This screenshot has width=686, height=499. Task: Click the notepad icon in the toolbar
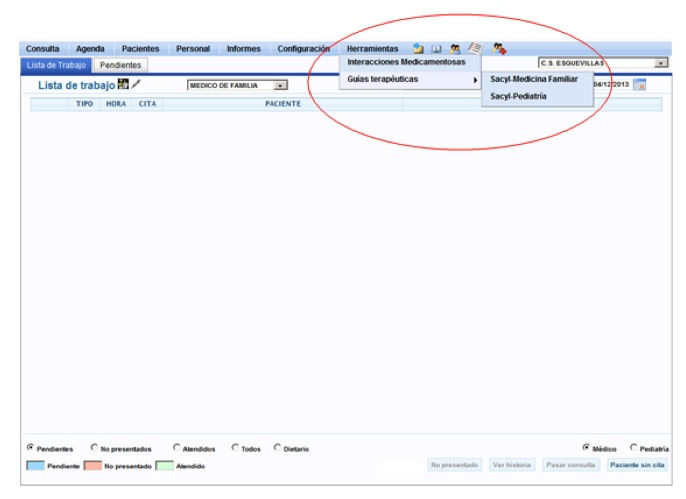[474, 48]
